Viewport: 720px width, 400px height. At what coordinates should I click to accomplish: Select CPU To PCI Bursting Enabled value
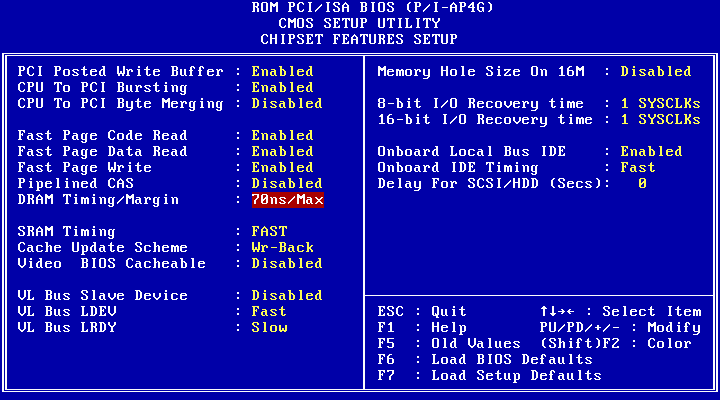tap(282, 88)
